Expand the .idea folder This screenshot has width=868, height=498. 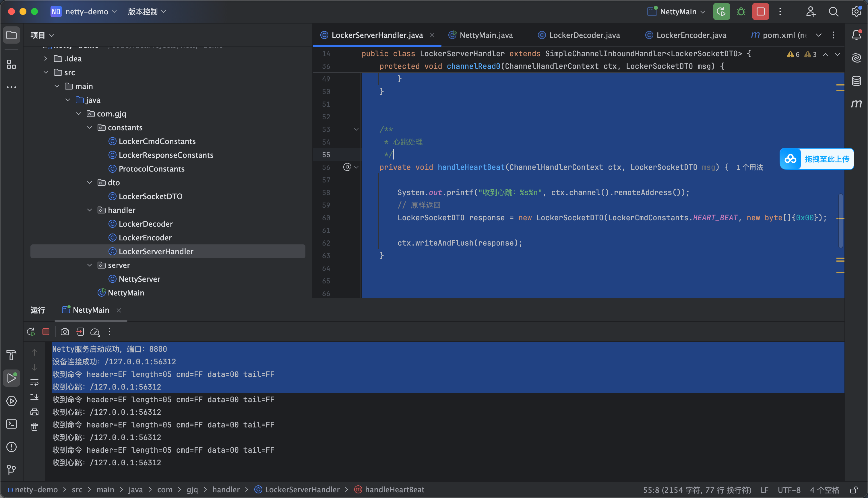pos(46,59)
